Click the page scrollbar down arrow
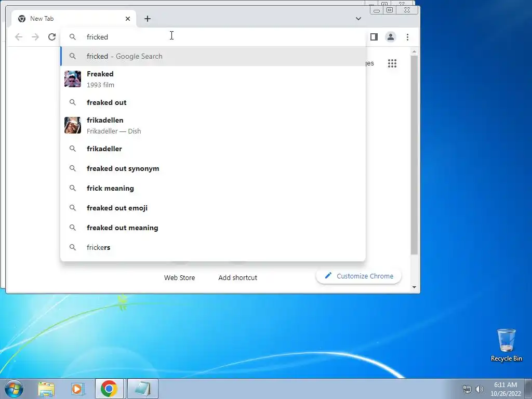 point(414,287)
